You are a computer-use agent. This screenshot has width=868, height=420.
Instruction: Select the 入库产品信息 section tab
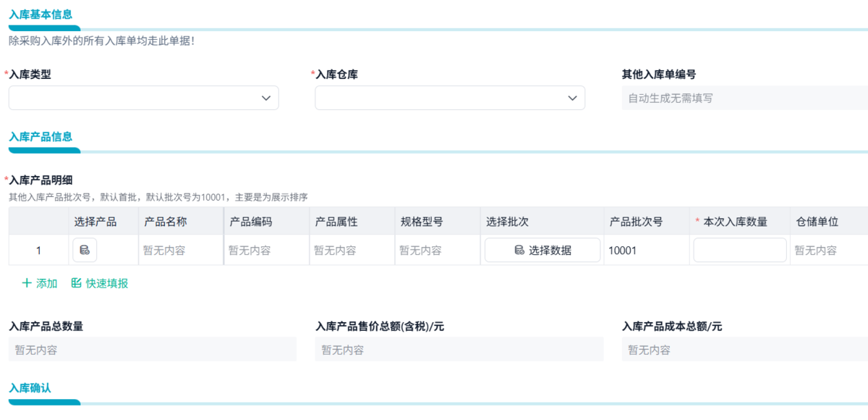(x=41, y=136)
